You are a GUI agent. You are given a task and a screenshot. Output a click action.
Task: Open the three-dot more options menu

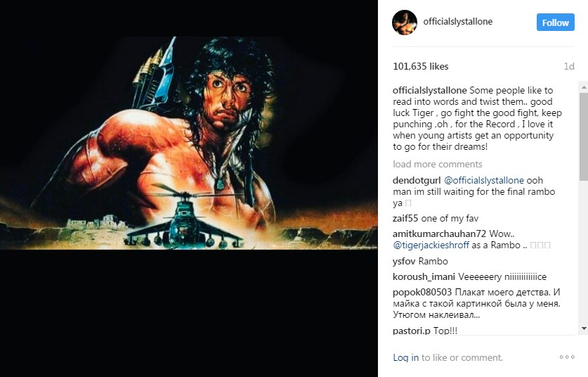click(x=567, y=357)
